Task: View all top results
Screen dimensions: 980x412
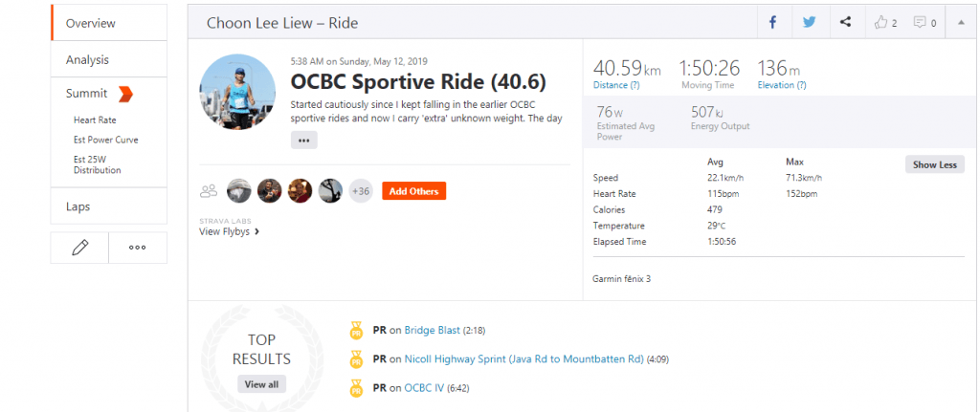Action: pyautogui.click(x=262, y=384)
